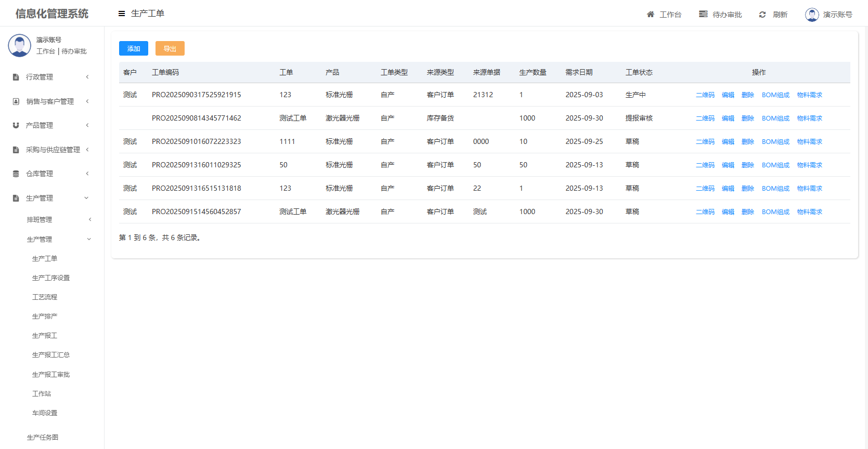This screenshot has width=868, height=449.
Task: Expand the 行政管理 menu chevron
Action: coord(87,77)
